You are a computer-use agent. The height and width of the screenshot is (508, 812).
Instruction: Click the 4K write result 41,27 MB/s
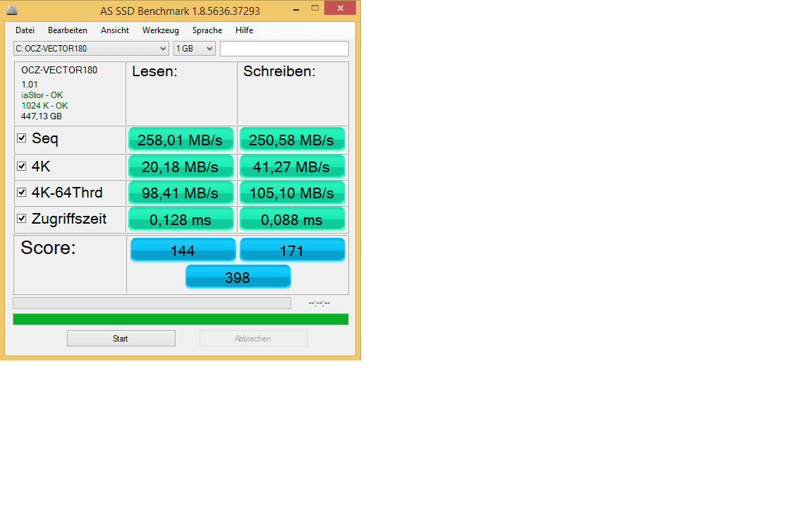292,167
